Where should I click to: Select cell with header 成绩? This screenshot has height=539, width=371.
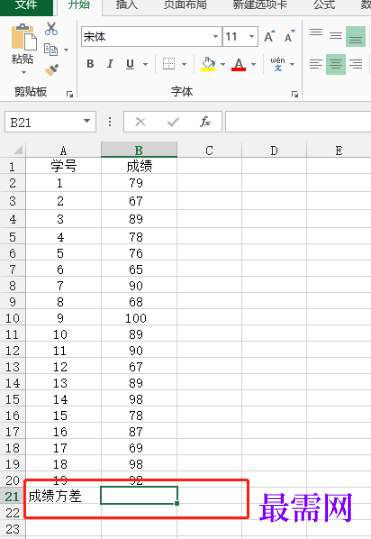tap(139, 166)
